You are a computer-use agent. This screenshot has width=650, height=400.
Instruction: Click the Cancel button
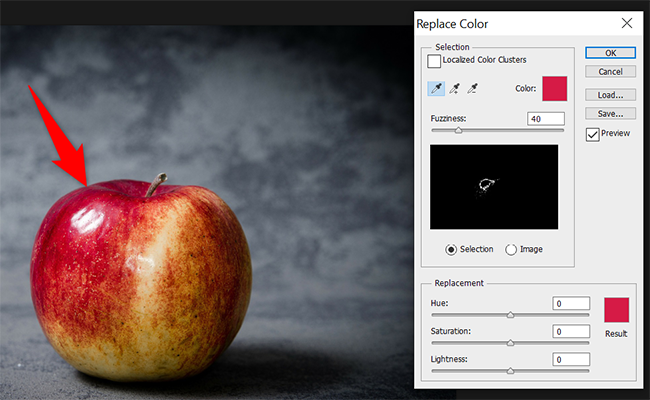tap(610, 72)
